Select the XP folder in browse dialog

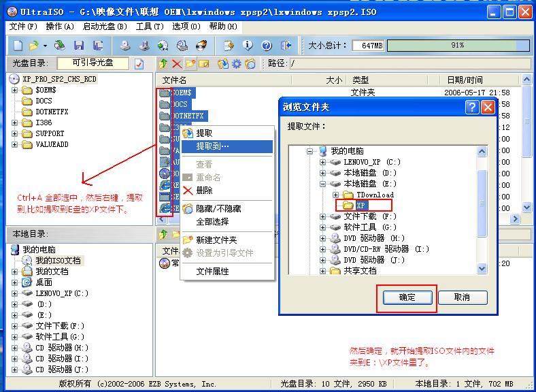(x=361, y=206)
